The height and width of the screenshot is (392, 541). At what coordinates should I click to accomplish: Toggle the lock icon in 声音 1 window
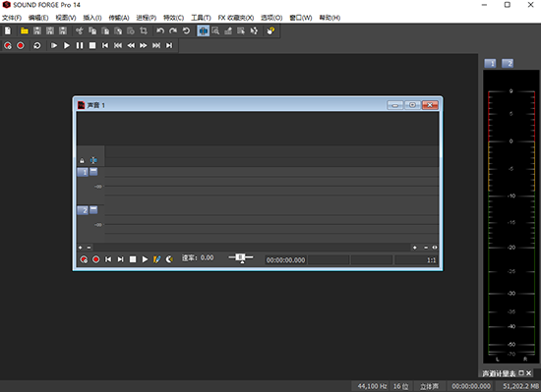pos(82,160)
